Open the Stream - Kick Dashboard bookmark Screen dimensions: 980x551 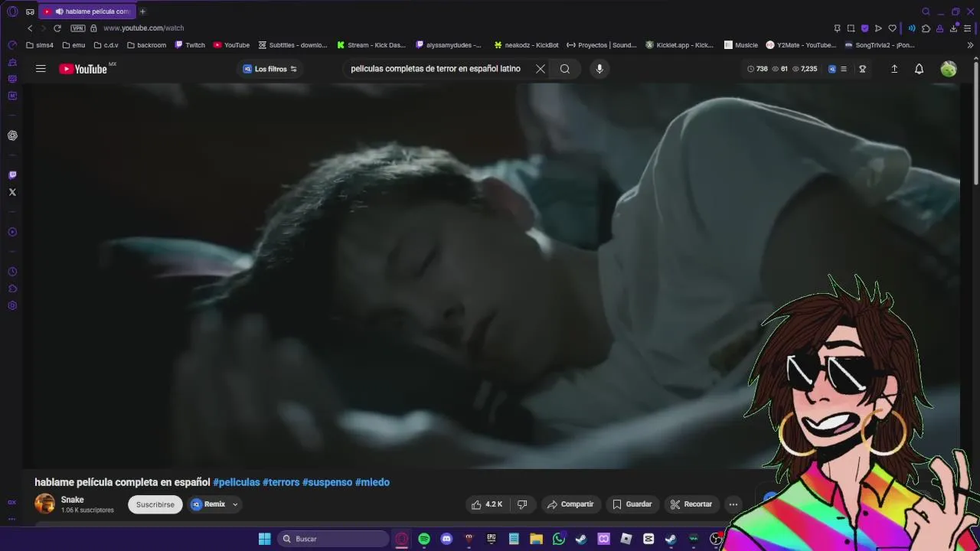point(371,45)
